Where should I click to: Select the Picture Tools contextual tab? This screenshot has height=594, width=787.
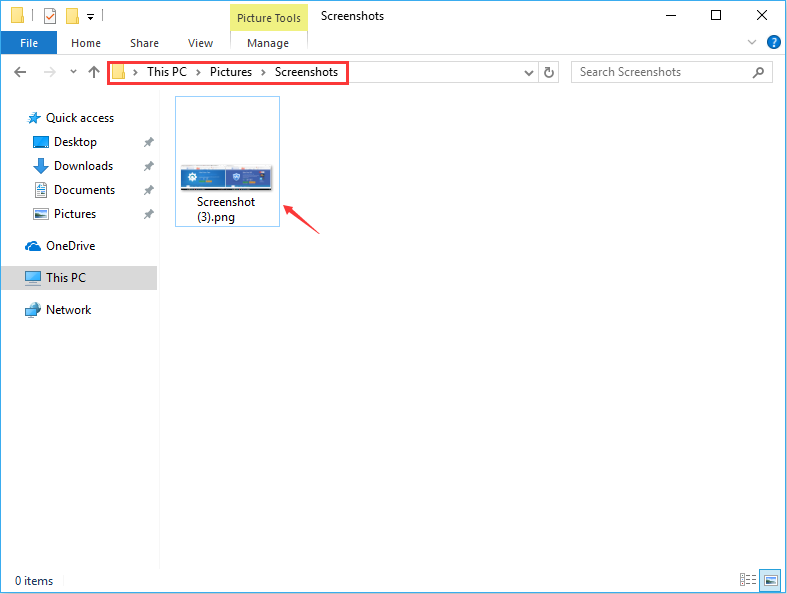click(x=269, y=18)
